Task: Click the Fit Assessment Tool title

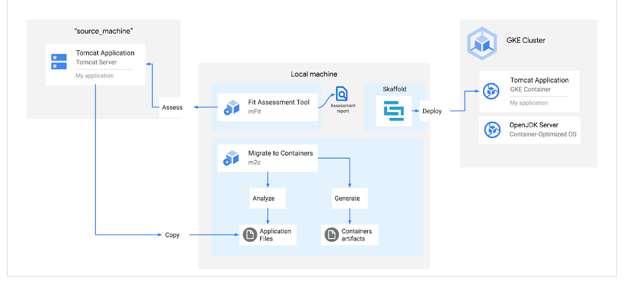Action: coord(279,102)
